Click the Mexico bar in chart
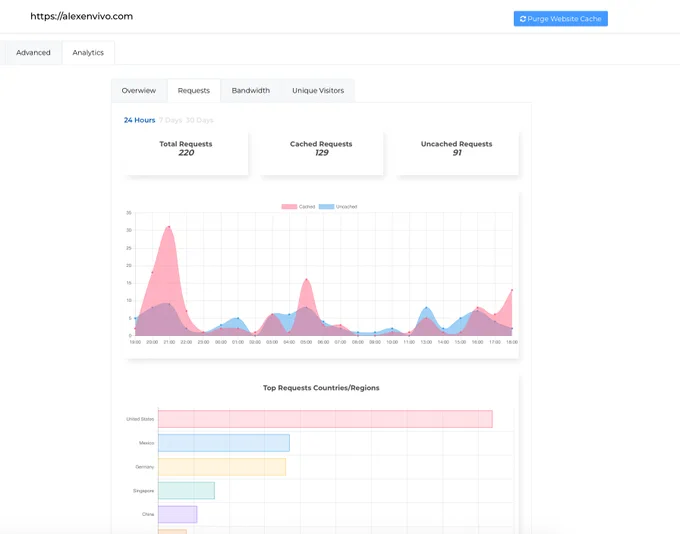The width and height of the screenshot is (680, 534). (224, 443)
